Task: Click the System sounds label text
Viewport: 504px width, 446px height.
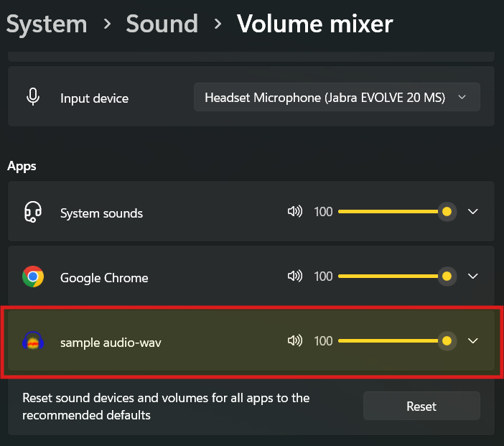Action: (101, 213)
